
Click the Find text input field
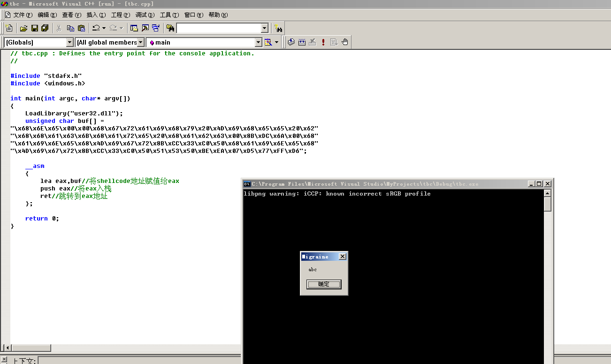point(218,28)
